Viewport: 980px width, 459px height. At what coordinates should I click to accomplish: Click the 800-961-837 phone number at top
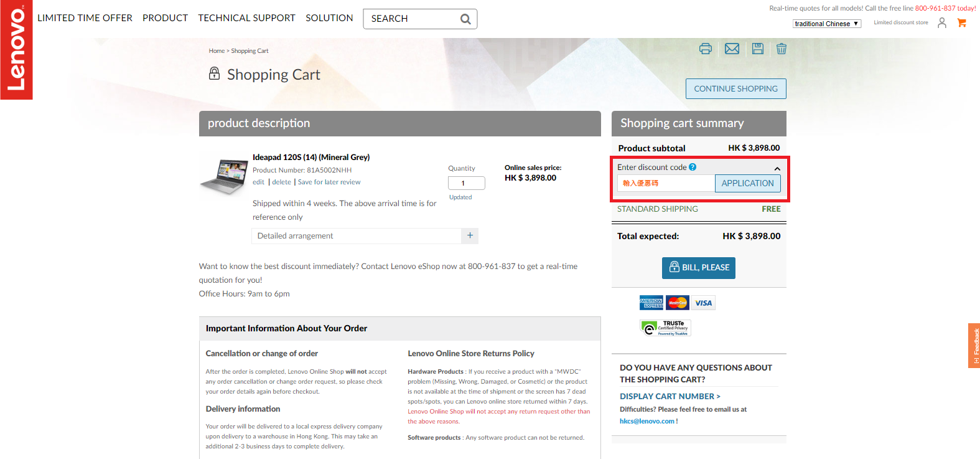tap(935, 8)
